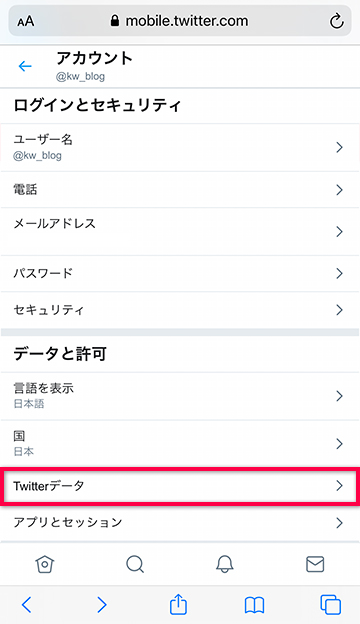The height and width of the screenshot is (624, 360).
Task: Open the search magnifier icon
Action: 135,564
